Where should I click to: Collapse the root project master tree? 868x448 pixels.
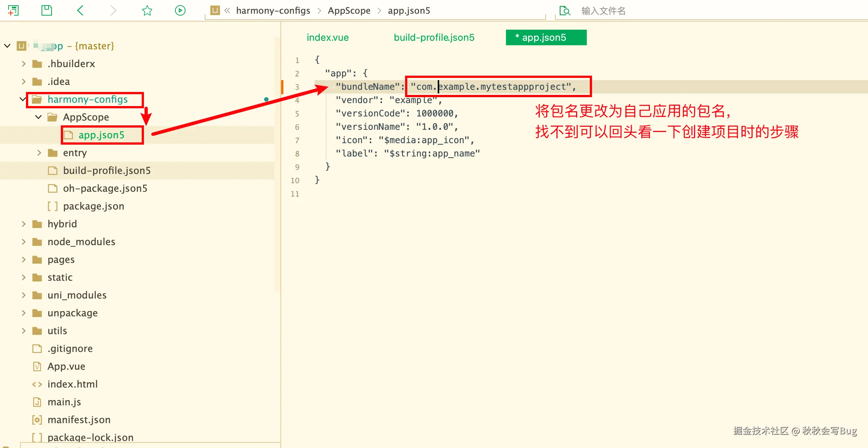[x=7, y=46]
